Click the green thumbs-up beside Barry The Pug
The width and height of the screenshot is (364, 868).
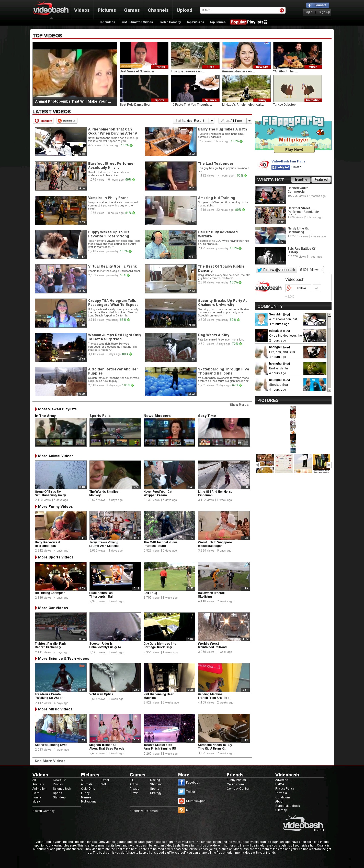pyautogui.click(x=241, y=141)
